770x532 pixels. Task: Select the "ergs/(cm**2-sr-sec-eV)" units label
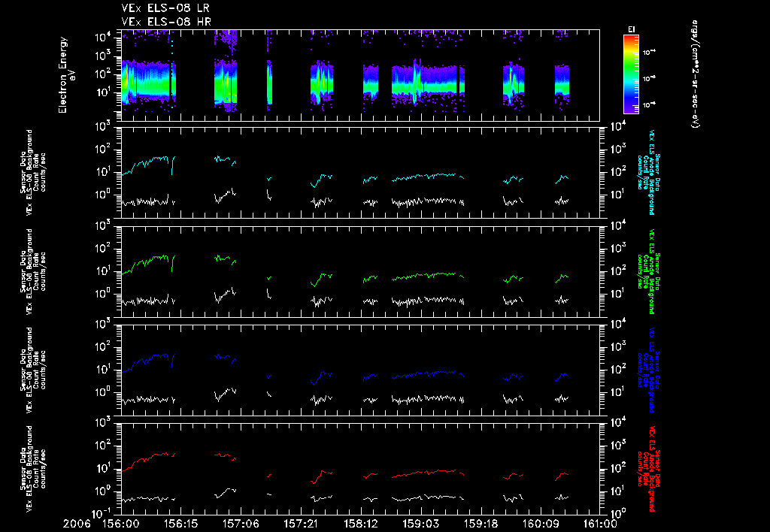[695, 74]
